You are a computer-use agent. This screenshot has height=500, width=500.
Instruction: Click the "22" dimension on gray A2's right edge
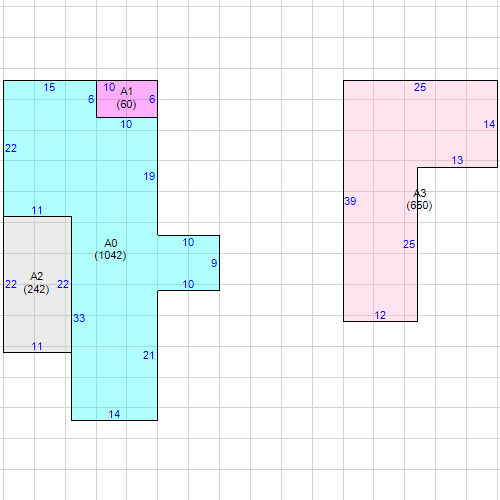tap(63, 284)
